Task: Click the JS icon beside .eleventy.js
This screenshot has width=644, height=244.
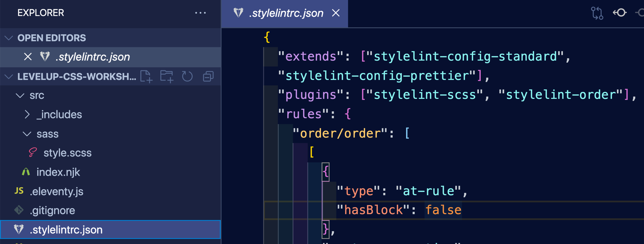Action: pos(19,191)
